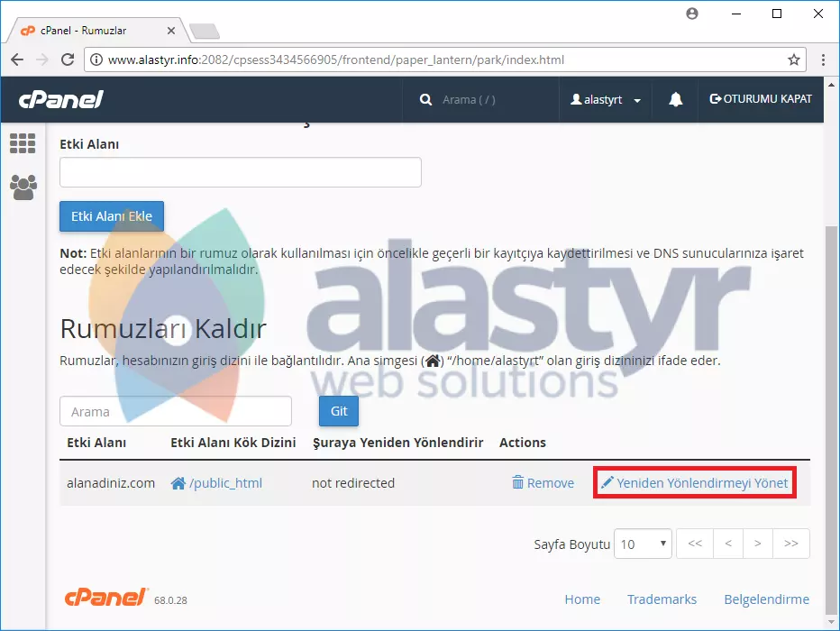Viewport: 840px width, 631px height.
Task: Open the Trademarks footer link
Action: click(x=662, y=599)
